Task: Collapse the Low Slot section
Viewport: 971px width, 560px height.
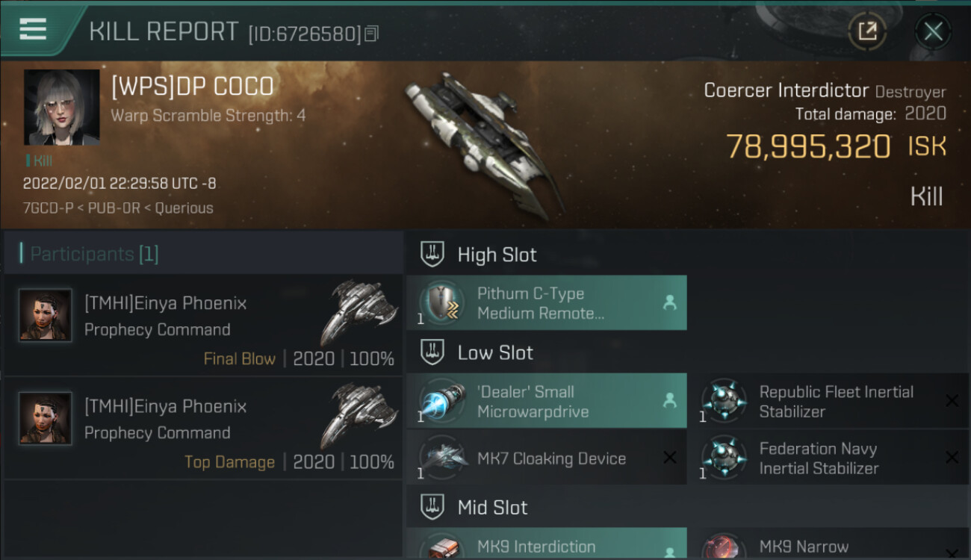Action: tap(432, 352)
